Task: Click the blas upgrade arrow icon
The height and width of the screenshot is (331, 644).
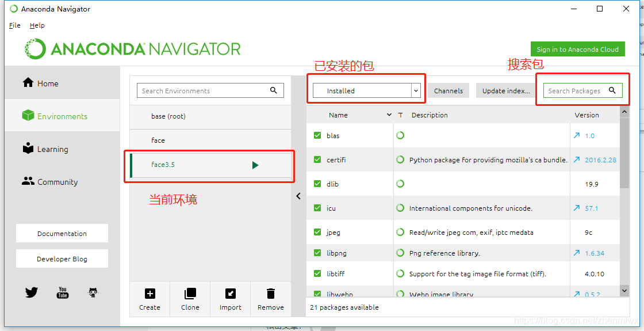Action: pyautogui.click(x=577, y=135)
